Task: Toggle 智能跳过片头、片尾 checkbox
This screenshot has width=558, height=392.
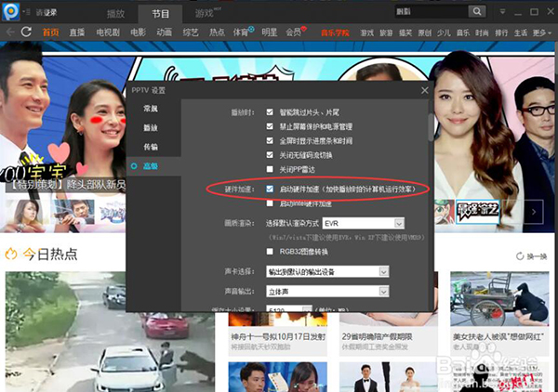Action: 270,111
